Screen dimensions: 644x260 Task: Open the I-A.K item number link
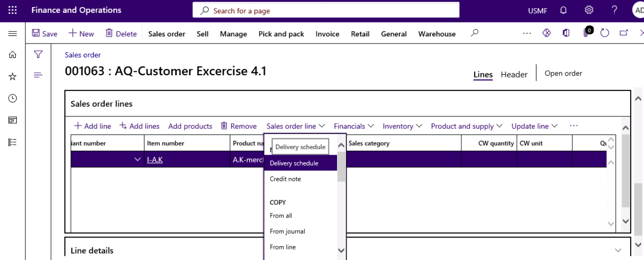pyautogui.click(x=155, y=159)
